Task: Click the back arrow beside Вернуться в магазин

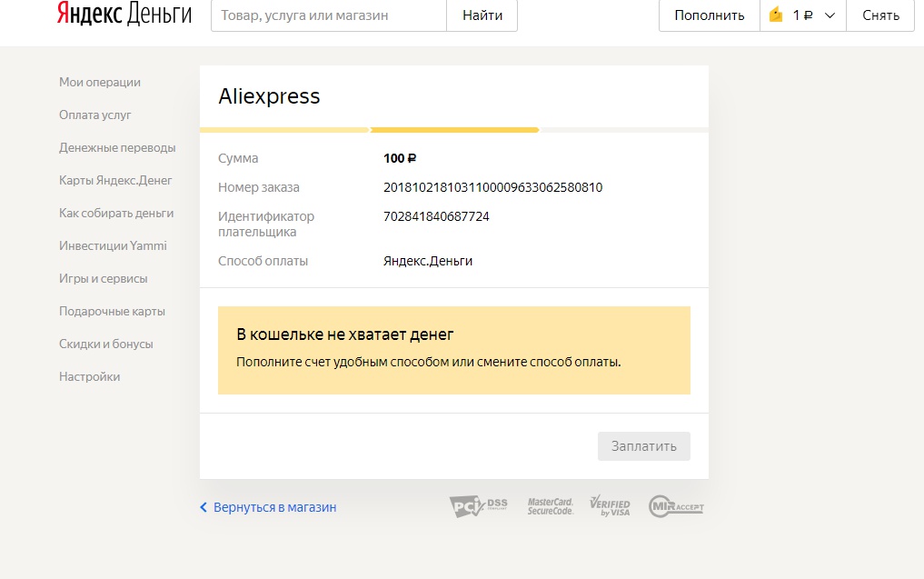Action: tap(204, 507)
